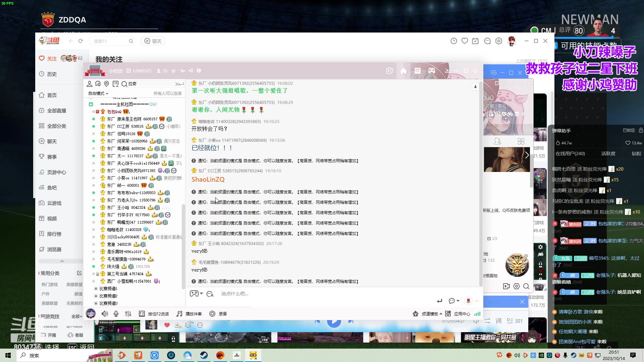The image size is (644, 362).
Task: Click the flower gift icon near chat input
Action: [468, 301]
